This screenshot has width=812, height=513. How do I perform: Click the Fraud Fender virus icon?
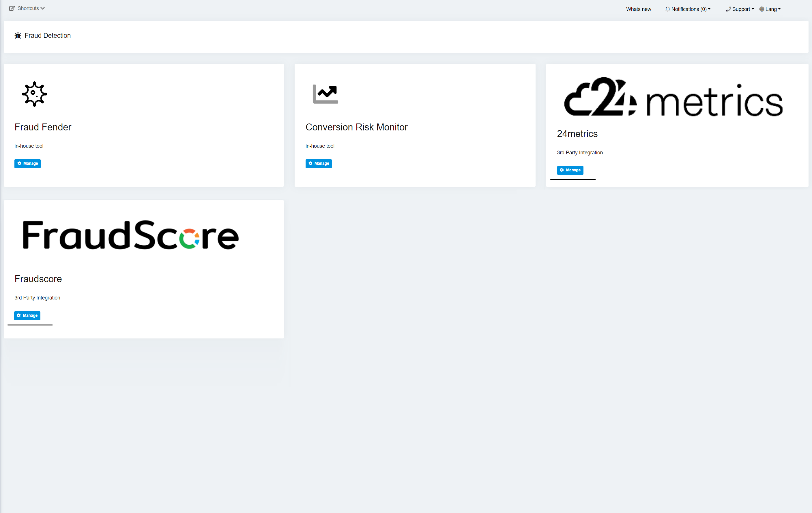(x=34, y=94)
